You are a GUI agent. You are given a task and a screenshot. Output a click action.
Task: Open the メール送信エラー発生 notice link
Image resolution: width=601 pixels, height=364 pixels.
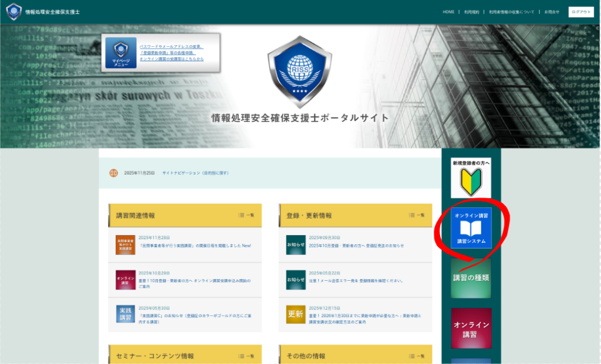point(356,281)
